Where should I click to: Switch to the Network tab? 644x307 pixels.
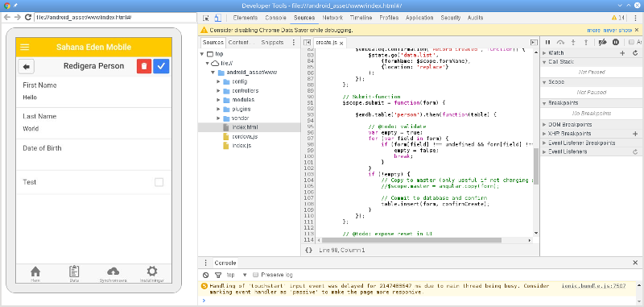332,18
